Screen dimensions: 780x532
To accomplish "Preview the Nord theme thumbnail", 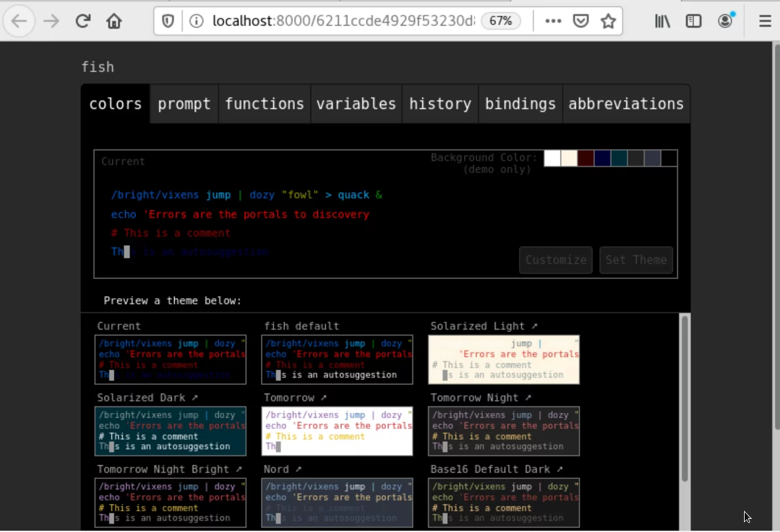I will (x=337, y=503).
